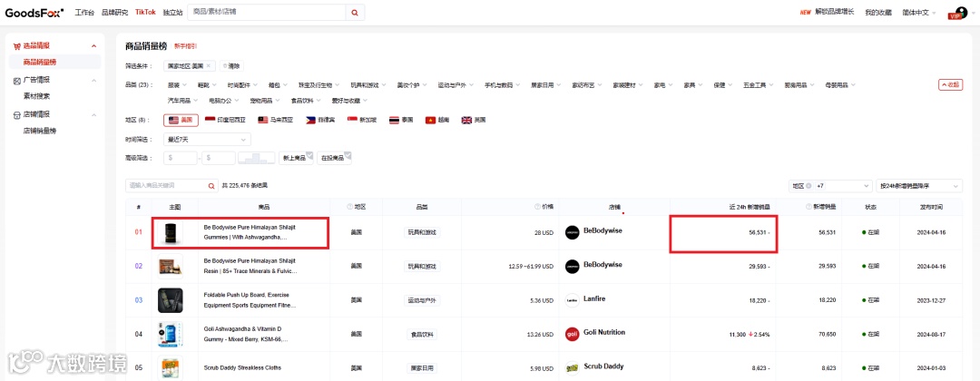The width and height of the screenshot is (980, 381).
Task: Expand the 宠物用品 category dropdown
Action: pos(264,100)
